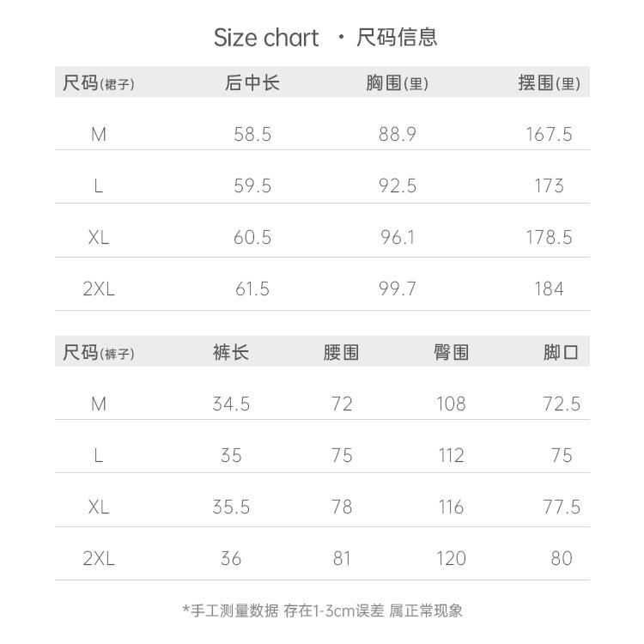The image size is (644, 644).
Task: Select the 摆围(里) column header
Action: (549, 83)
